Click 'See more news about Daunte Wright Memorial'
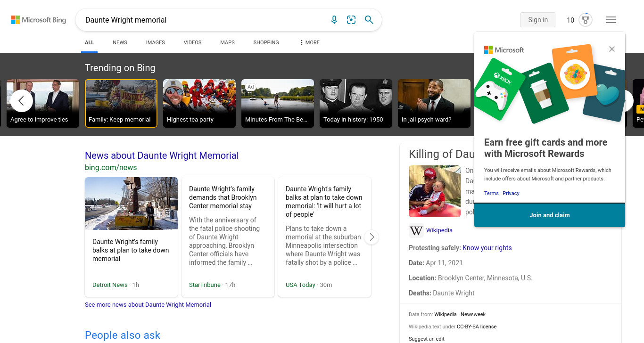644x343 pixels. coord(148,305)
